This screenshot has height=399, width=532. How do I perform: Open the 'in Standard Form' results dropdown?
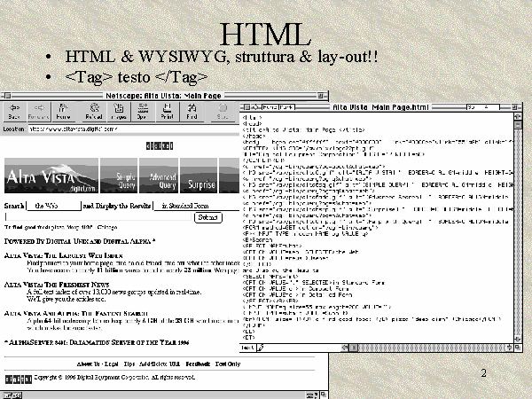click(196, 206)
